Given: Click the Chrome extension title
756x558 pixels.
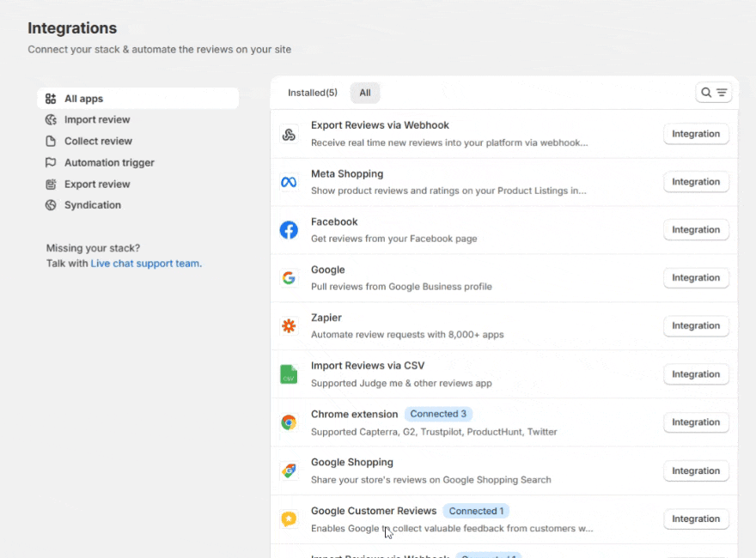Looking at the screenshot, I should click(354, 415).
